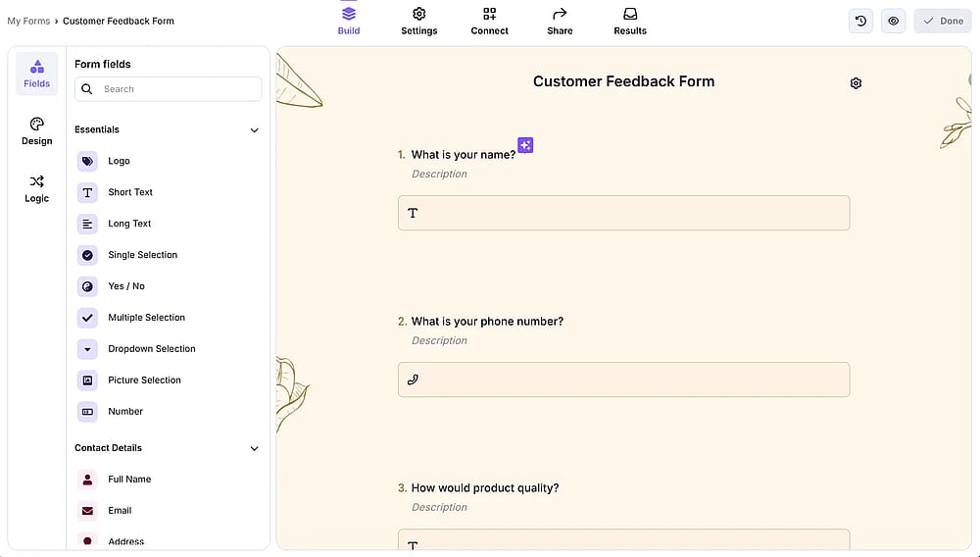Click the search magnifier icon
The image size is (980, 557).
[87, 89]
